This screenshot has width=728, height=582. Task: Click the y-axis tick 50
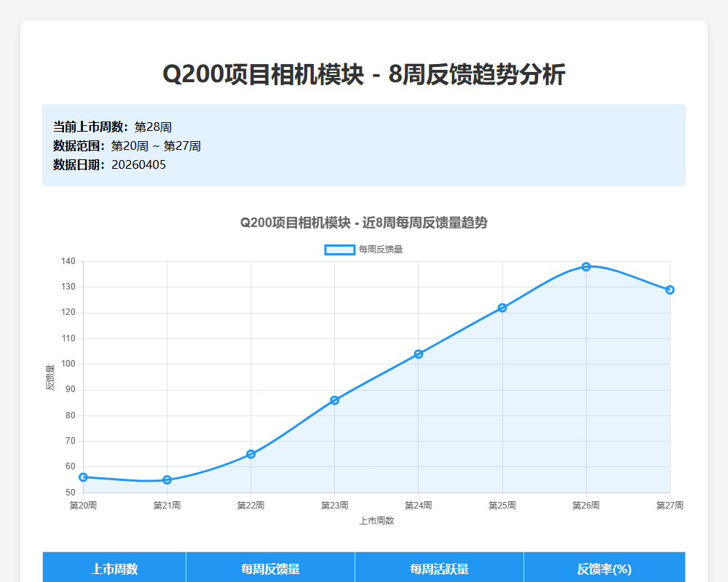71,493
